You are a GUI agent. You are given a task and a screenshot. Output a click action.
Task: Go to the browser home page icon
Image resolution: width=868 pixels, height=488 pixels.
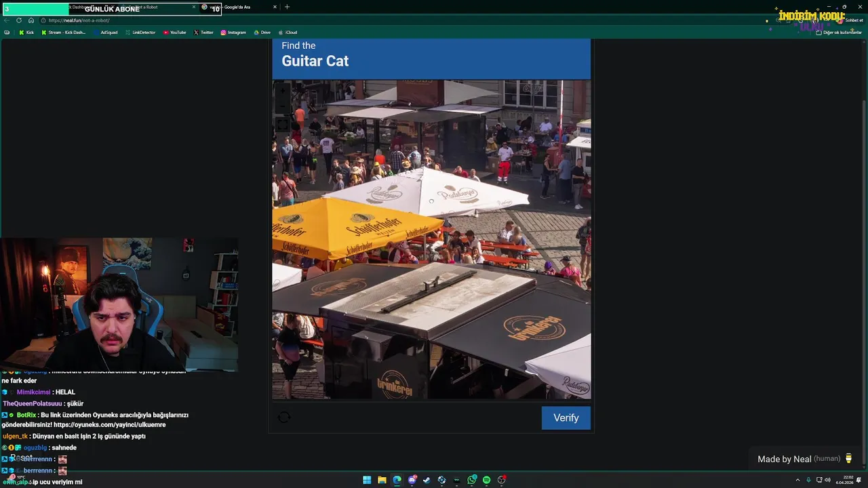(31, 20)
